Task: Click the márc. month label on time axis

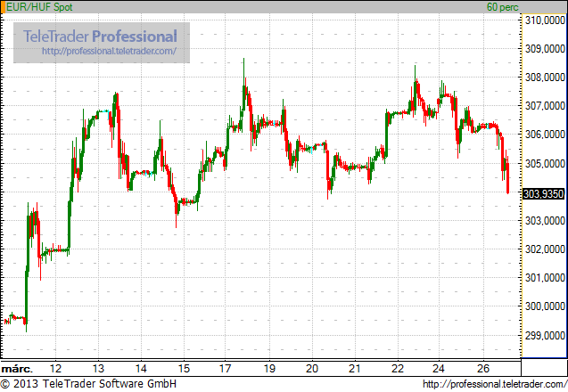Action: coord(17,369)
